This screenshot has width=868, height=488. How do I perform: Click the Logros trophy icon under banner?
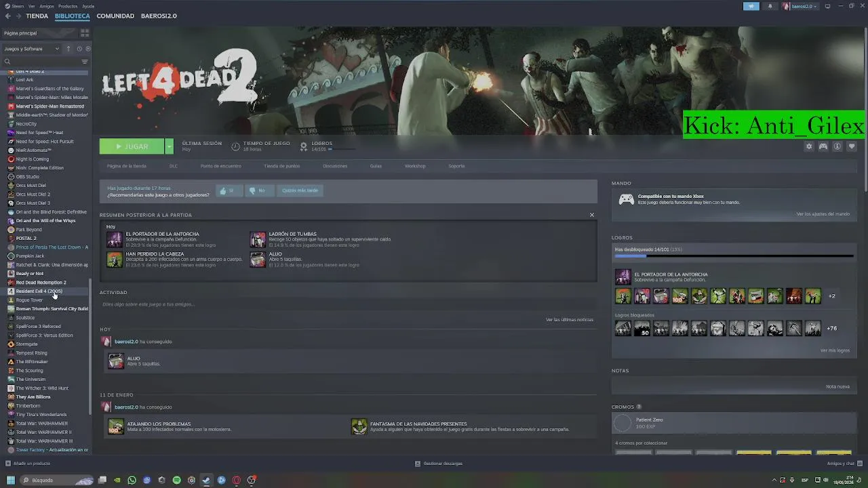(x=304, y=146)
